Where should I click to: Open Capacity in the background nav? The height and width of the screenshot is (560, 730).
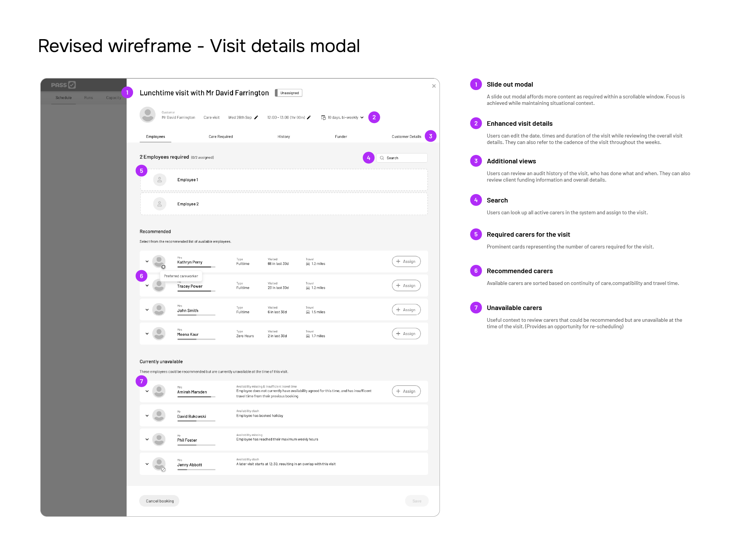point(114,98)
